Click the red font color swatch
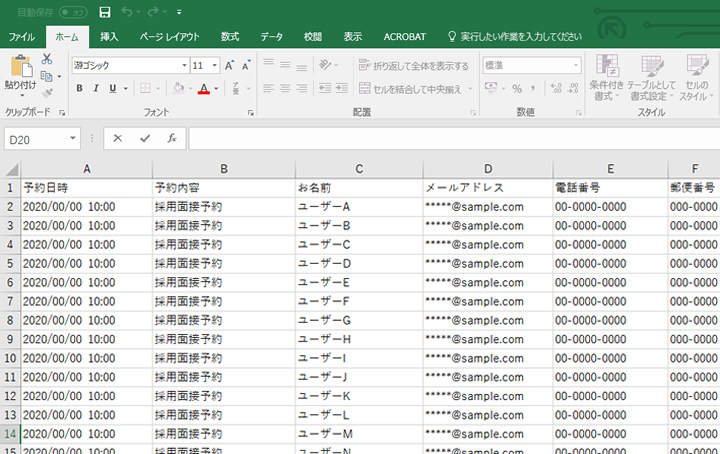This screenshot has width=720, height=454. click(x=203, y=89)
